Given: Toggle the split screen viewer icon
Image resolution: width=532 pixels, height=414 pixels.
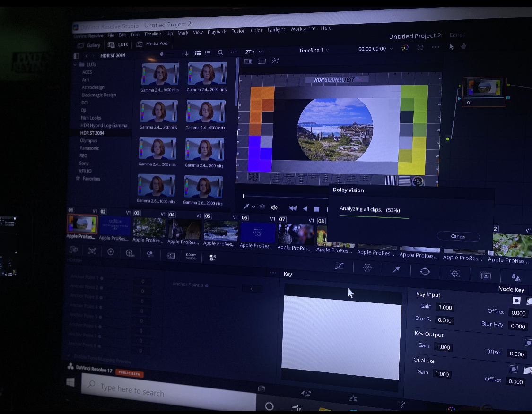Looking at the screenshot, I should pyautogui.click(x=262, y=61).
